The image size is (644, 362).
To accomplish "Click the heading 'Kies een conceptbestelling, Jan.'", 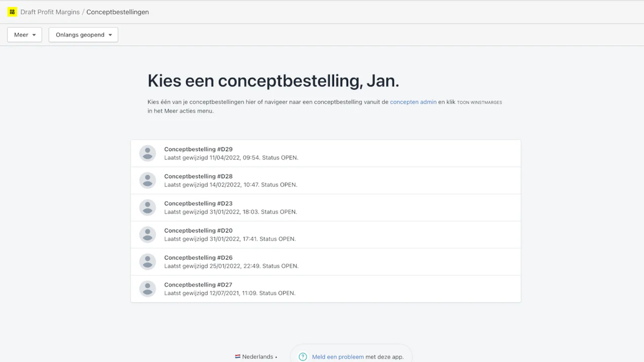I will point(273,80).
